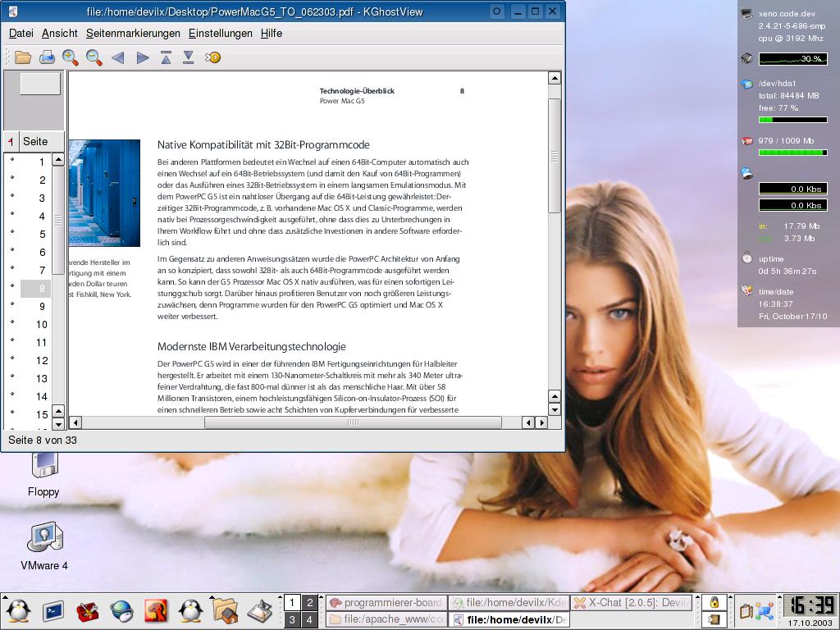Click bottom down arrow of page list scrollbar

pyautogui.click(x=58, y=423)
